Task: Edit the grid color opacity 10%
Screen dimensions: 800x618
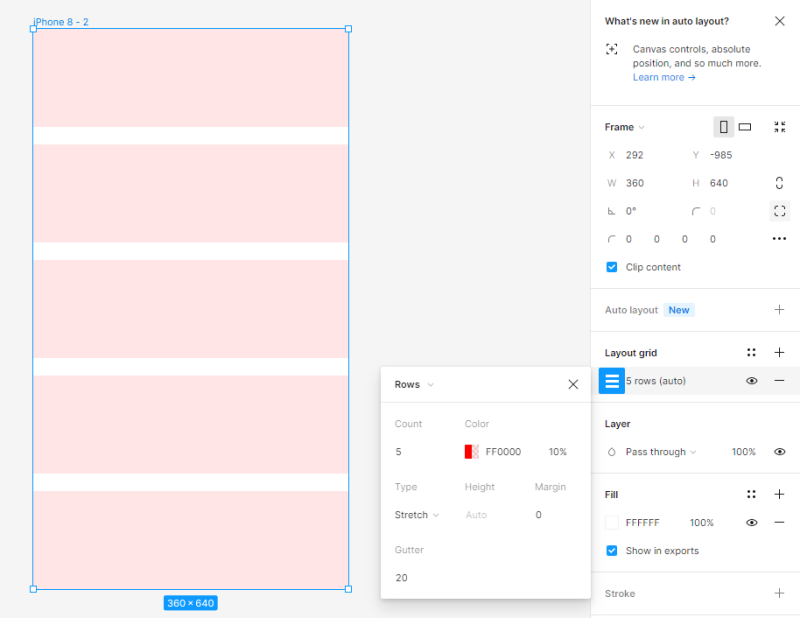Action: tap(558, 452)
